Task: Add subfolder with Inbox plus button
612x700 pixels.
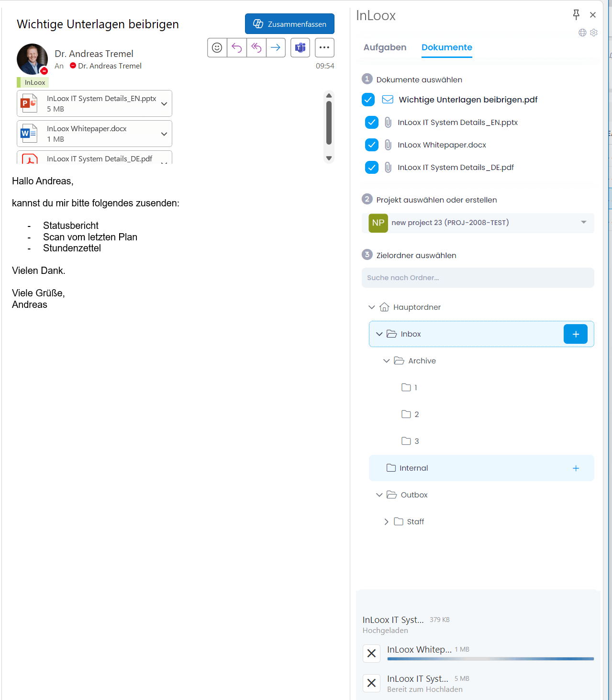Action: [576, 334]
